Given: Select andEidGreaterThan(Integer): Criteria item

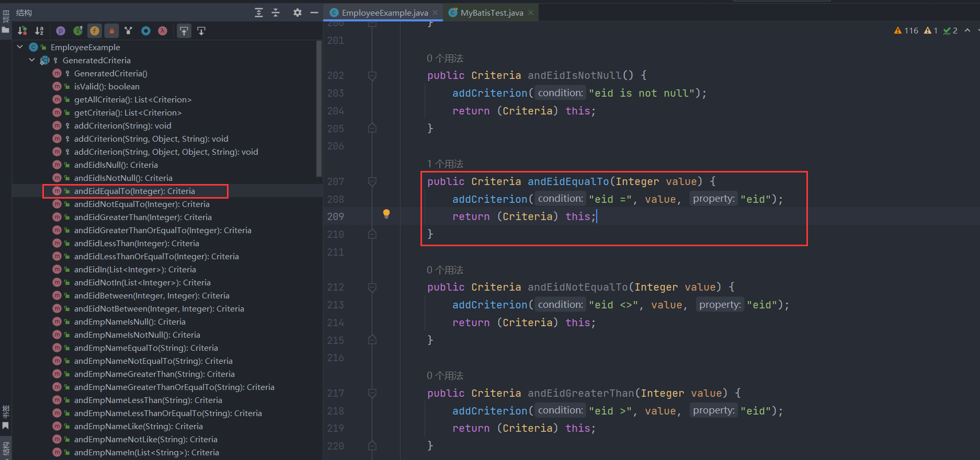Looking at the screenshot, I should click(x=143, y=217).
